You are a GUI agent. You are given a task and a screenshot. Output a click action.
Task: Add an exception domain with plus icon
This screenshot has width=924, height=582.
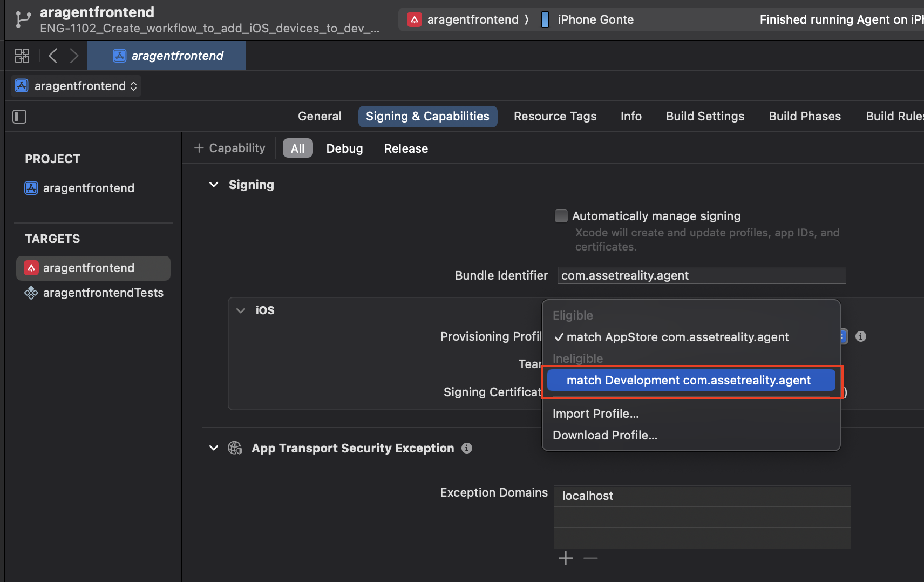pos(566,558)
